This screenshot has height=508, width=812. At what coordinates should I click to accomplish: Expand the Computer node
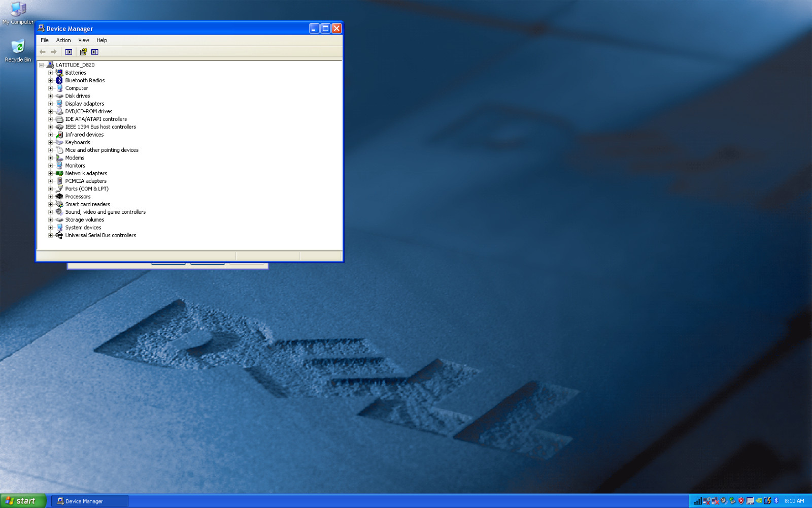click(x=50, y=88)
